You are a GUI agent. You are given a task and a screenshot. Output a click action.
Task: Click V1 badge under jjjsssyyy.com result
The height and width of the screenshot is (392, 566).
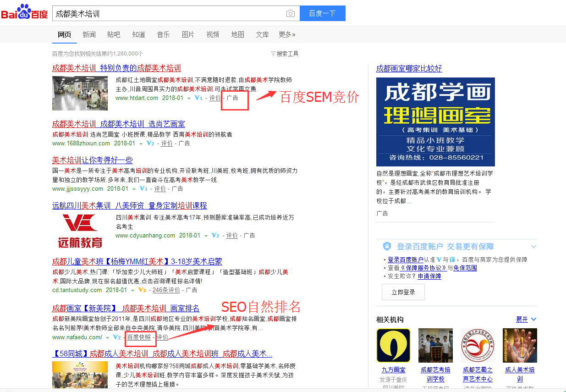143,189
